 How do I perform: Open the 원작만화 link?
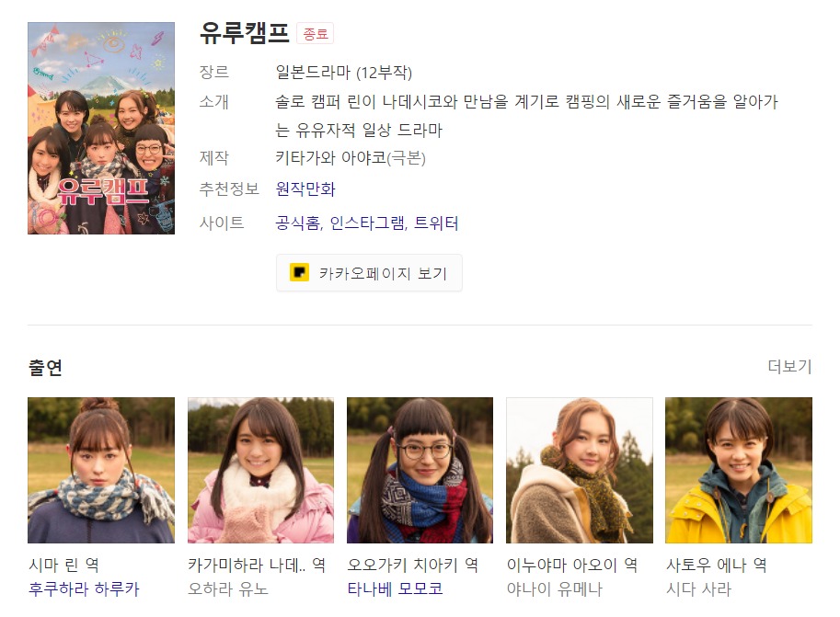[305, 189]
